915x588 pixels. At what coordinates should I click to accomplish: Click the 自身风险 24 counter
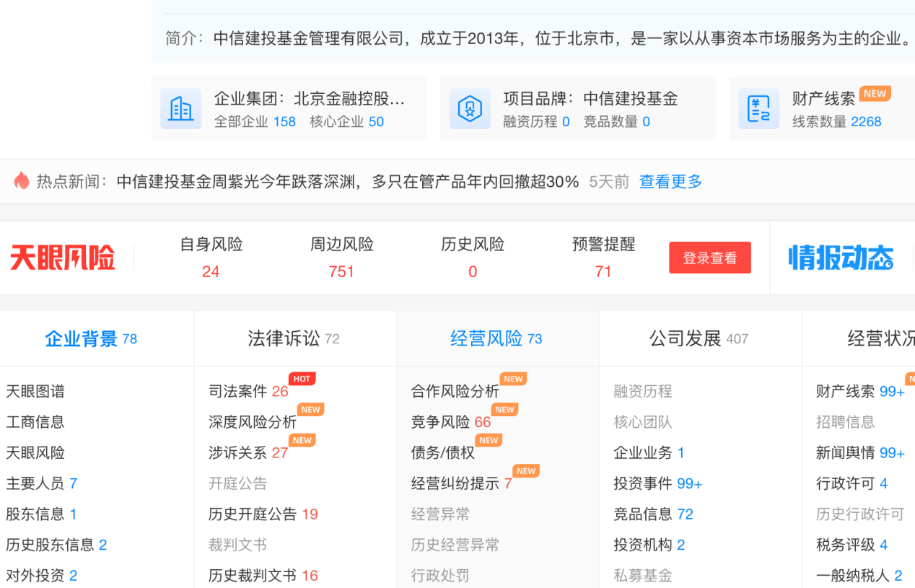(x=211, y=258)
